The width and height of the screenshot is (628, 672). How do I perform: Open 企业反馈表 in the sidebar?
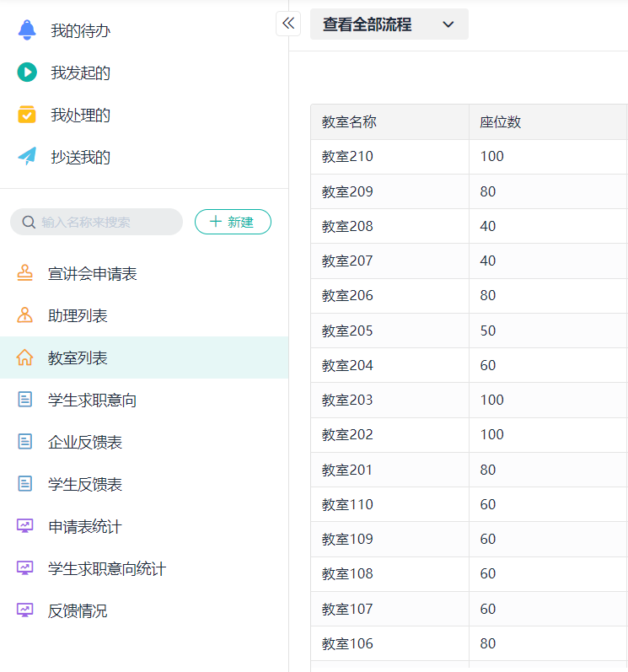click(x=85, y=442)
